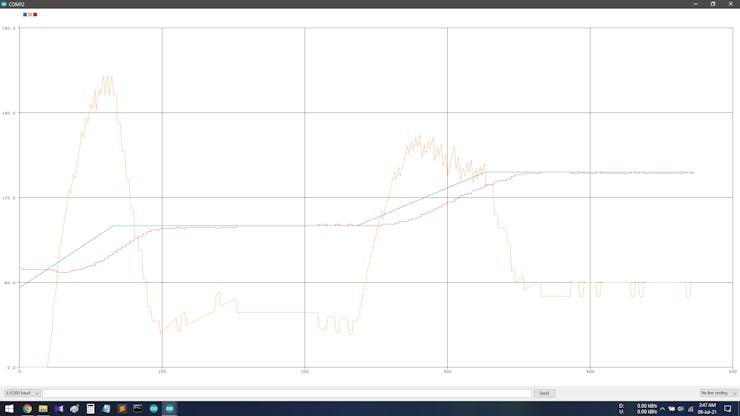Click the network speed meter in taskbar
The image size is (740, 416).
tap(638, 409)
